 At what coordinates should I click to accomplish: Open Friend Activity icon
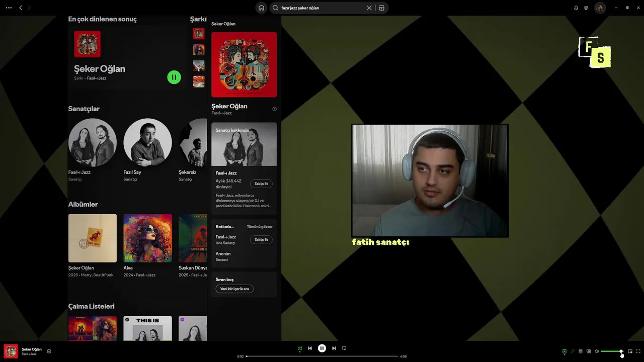586,8
